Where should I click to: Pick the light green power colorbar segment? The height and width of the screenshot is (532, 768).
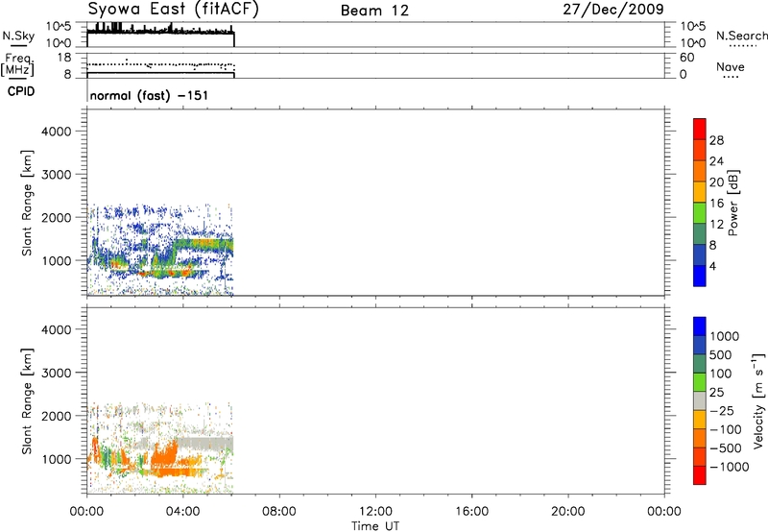700,213
